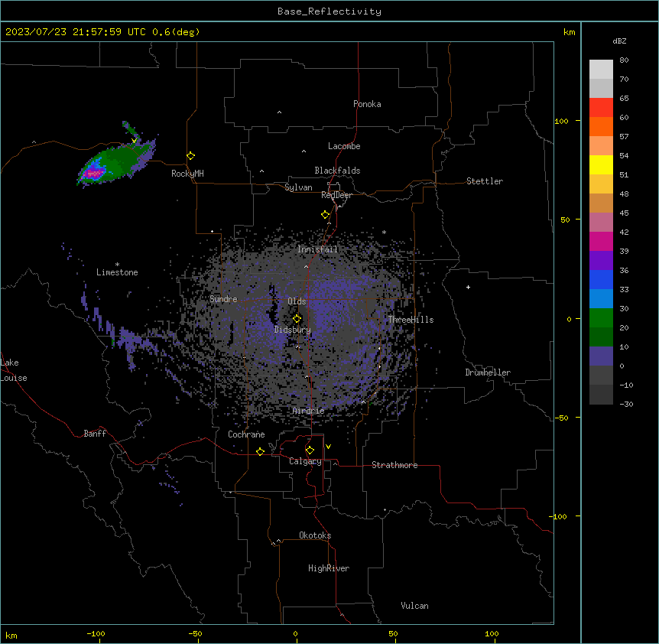
Task: Pick the magenta swatch in dBZ legend
Action: point(601,241)
